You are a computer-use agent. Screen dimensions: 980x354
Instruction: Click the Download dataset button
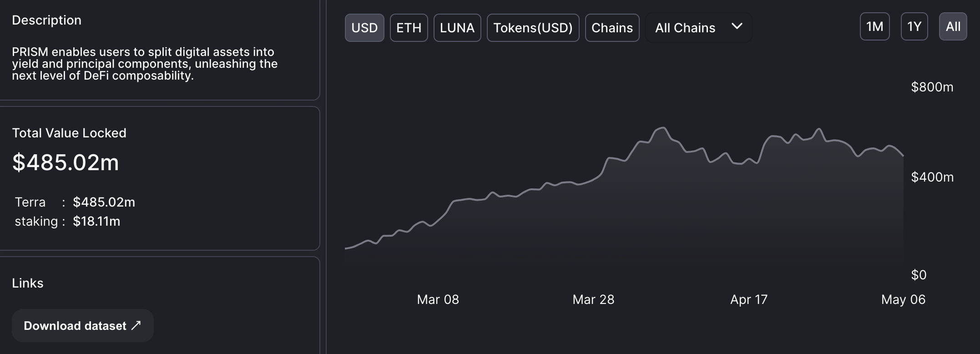[83, 325]
